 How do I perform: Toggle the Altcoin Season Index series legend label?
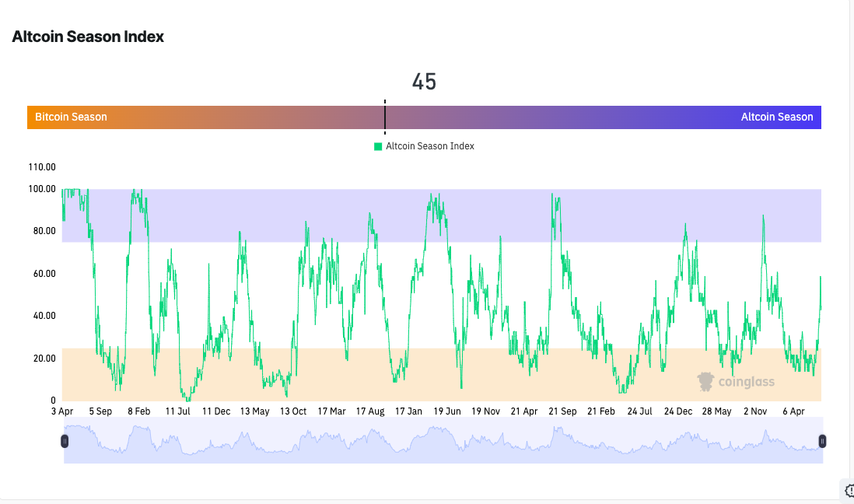[430, 146]
